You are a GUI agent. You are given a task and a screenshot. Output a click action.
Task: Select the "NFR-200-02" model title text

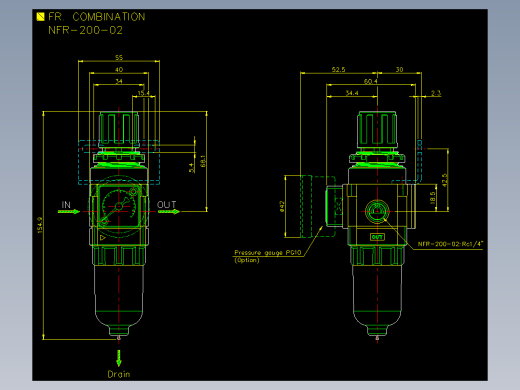[85, 30]
